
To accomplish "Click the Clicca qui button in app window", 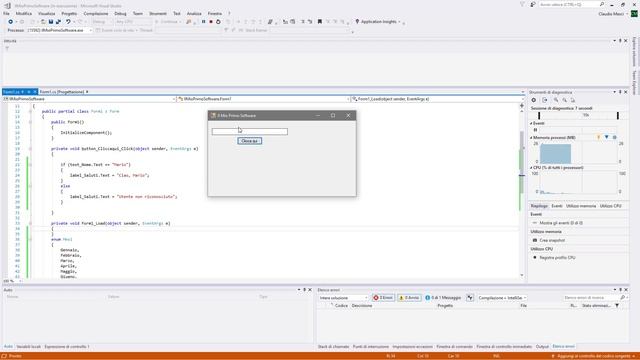I will [x=249, y=141].
